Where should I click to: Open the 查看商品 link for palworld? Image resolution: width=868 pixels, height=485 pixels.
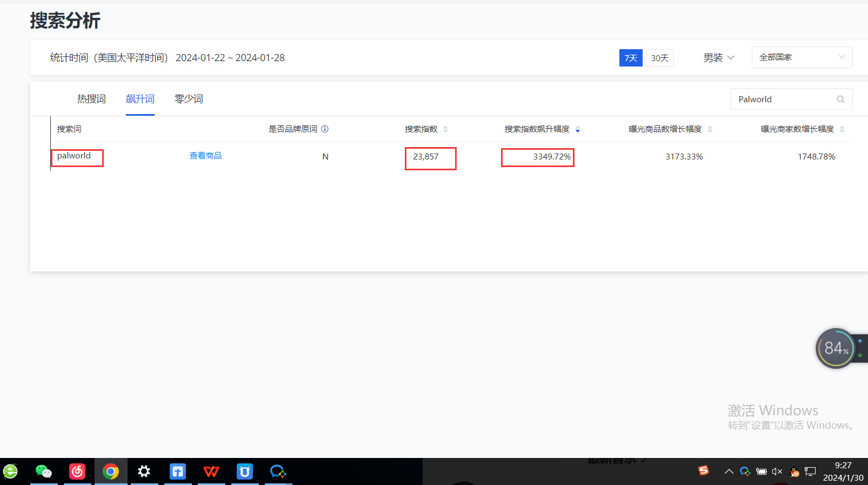point(205,156)
